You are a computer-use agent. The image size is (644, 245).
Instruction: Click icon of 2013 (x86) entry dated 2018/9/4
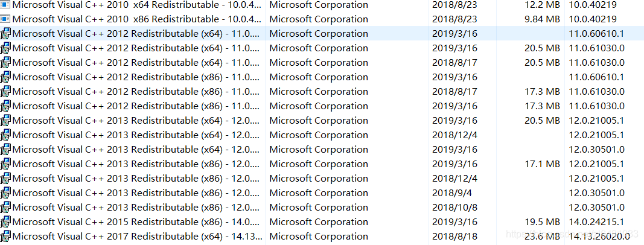click(5, 193)
